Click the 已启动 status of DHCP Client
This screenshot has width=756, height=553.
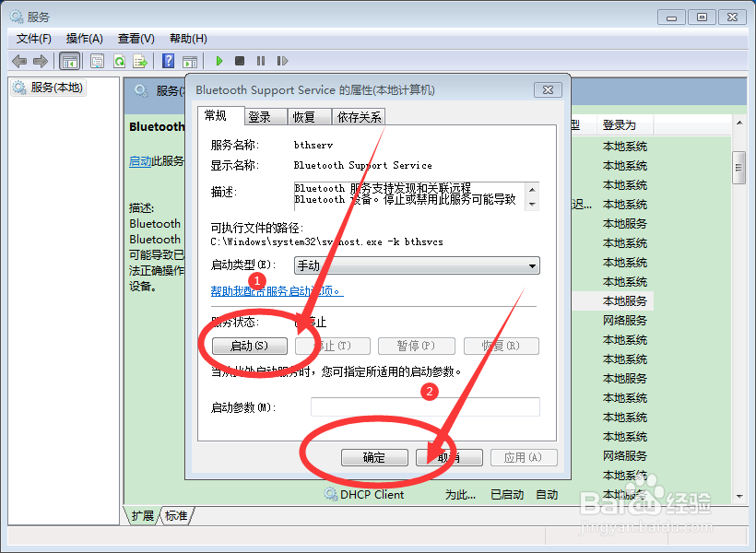(507, 495)
